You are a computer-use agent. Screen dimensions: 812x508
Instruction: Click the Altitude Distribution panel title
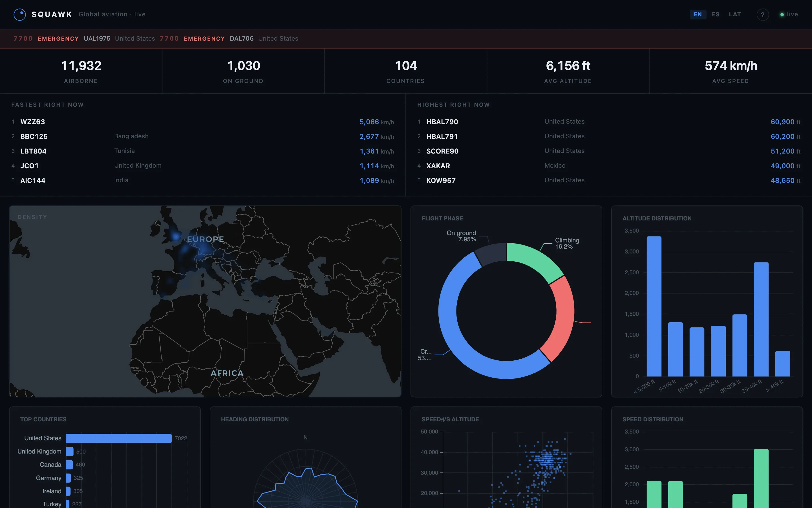(657, 218)
